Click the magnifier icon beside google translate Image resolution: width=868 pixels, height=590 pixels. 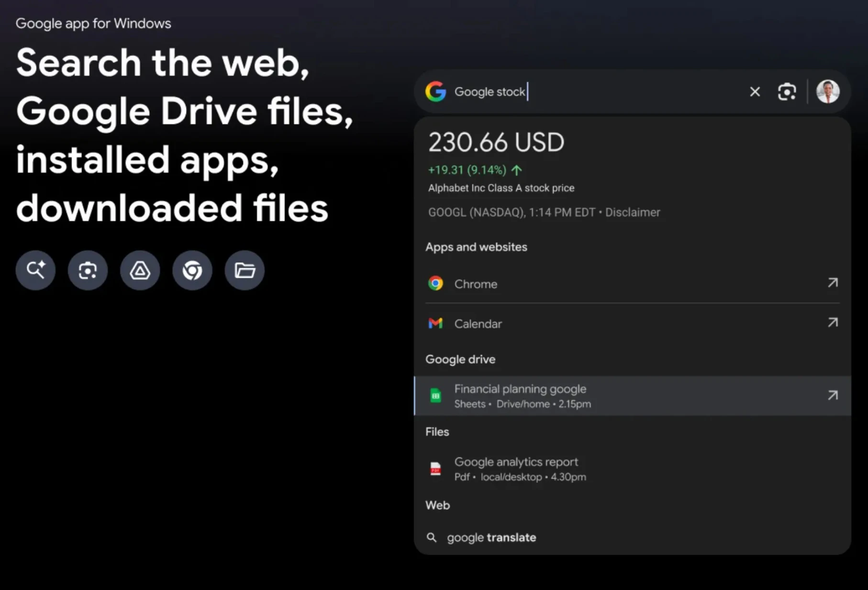click(432, 537)
